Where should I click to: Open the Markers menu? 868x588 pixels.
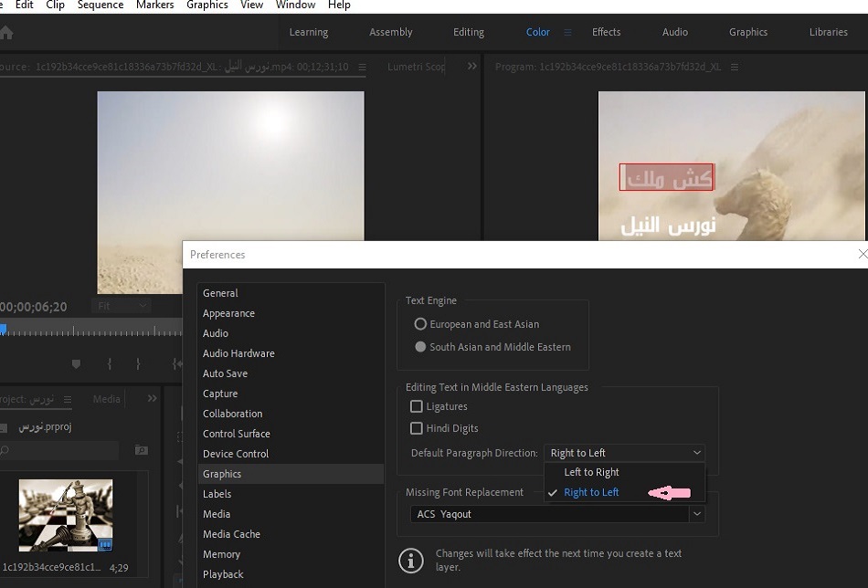click(154, 5)
